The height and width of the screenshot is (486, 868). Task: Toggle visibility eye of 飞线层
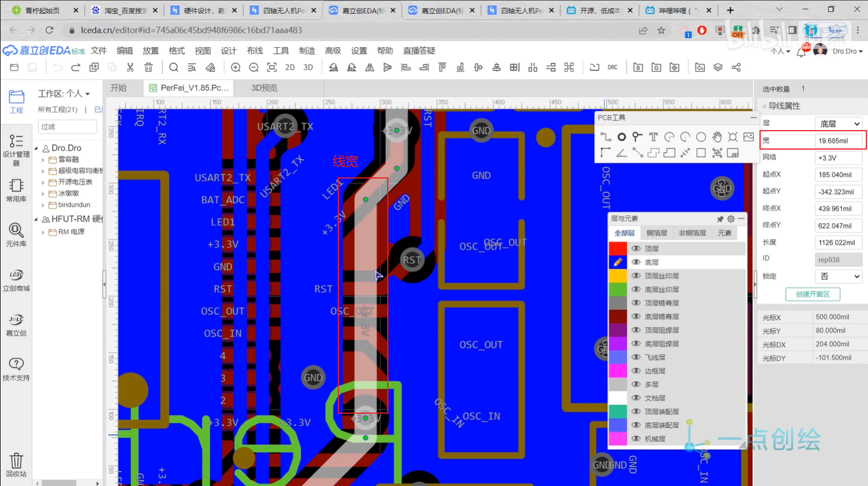pos(636,357)
